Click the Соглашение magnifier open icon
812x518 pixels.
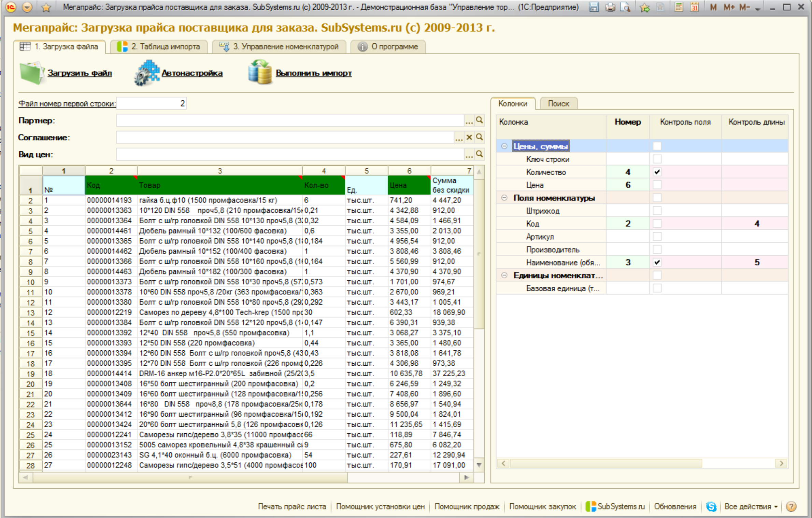[x=480, y=137]
